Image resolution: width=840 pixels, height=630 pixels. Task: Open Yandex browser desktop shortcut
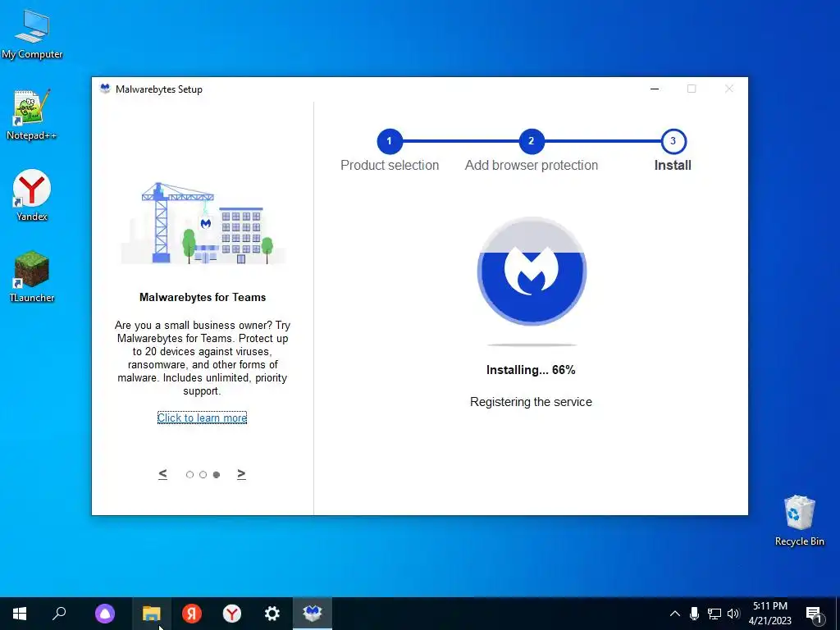point(32,195)
